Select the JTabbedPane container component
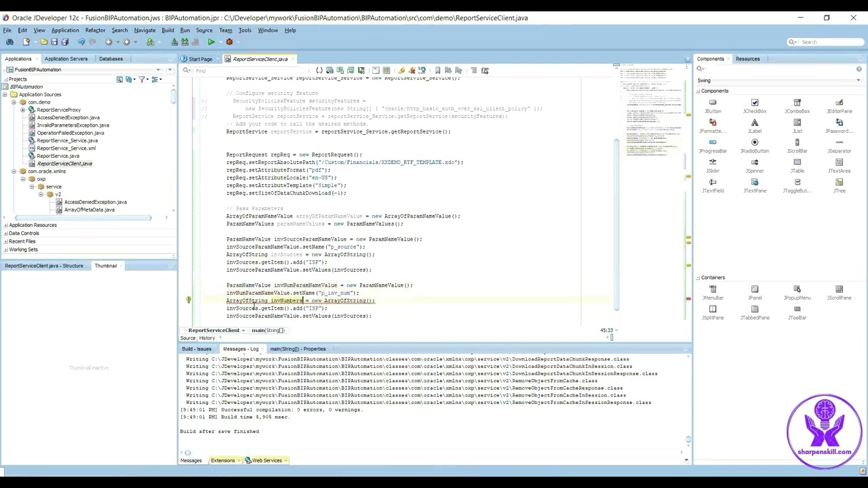The width and height of the screenshot is (868, 488). pos(755,312)
